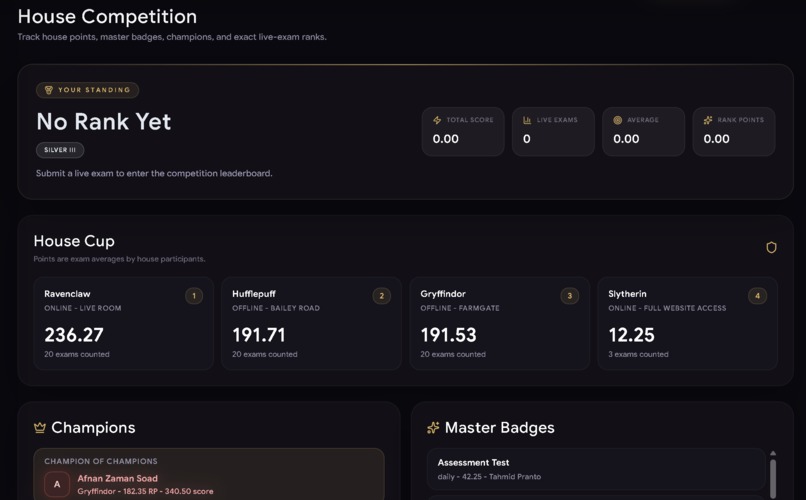Click the Rank Points stat card
The image size is (806, 500).
click(x=734, y=132)
